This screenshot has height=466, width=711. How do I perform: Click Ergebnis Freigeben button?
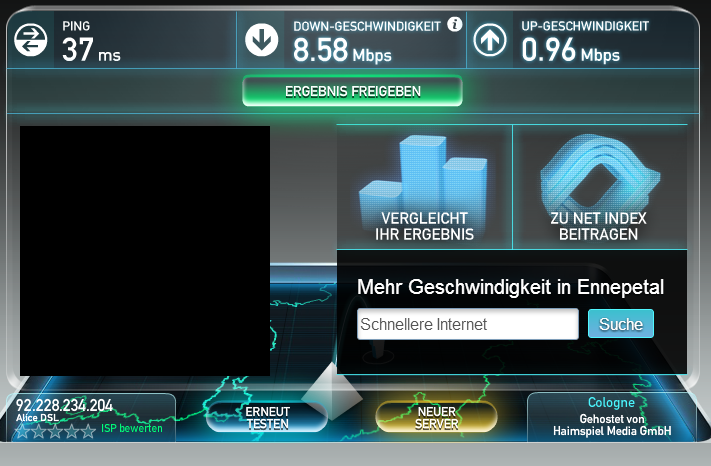click(352, 91)
